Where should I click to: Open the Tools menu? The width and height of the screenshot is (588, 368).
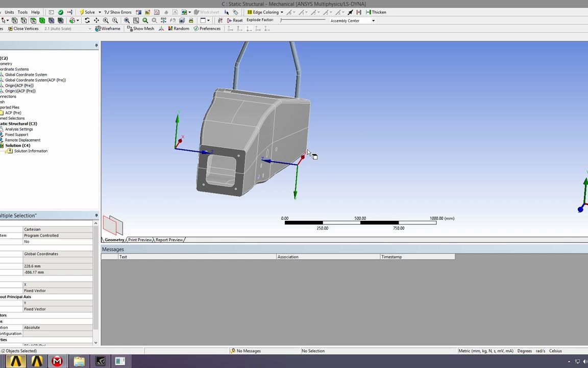coord(22,12)
